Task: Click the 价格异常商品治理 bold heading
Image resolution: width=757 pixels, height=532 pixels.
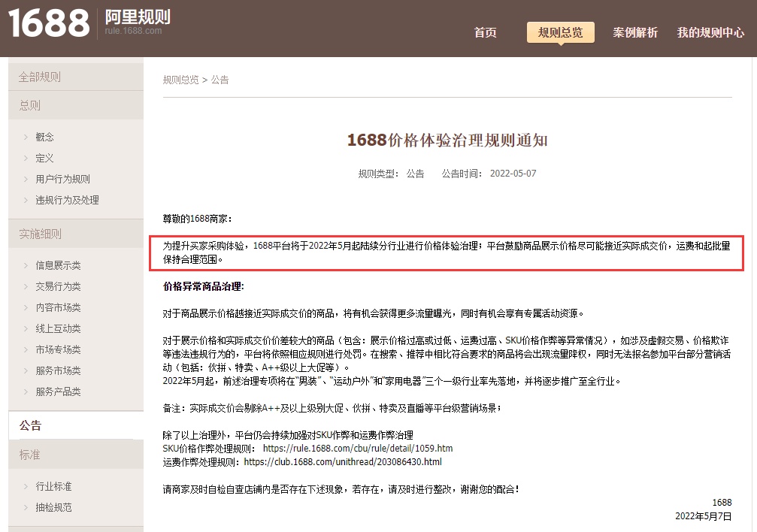Action: tap(203, 286)
